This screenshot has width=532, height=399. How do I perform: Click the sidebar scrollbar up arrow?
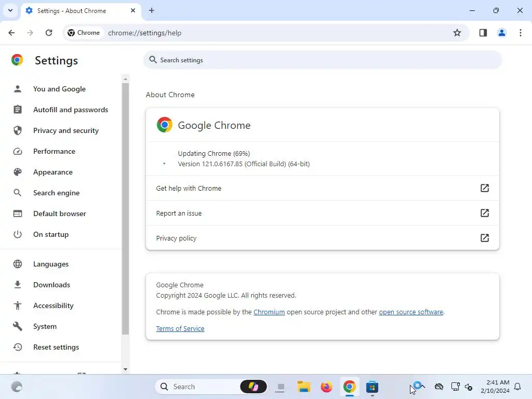click(x=126, y=79)
